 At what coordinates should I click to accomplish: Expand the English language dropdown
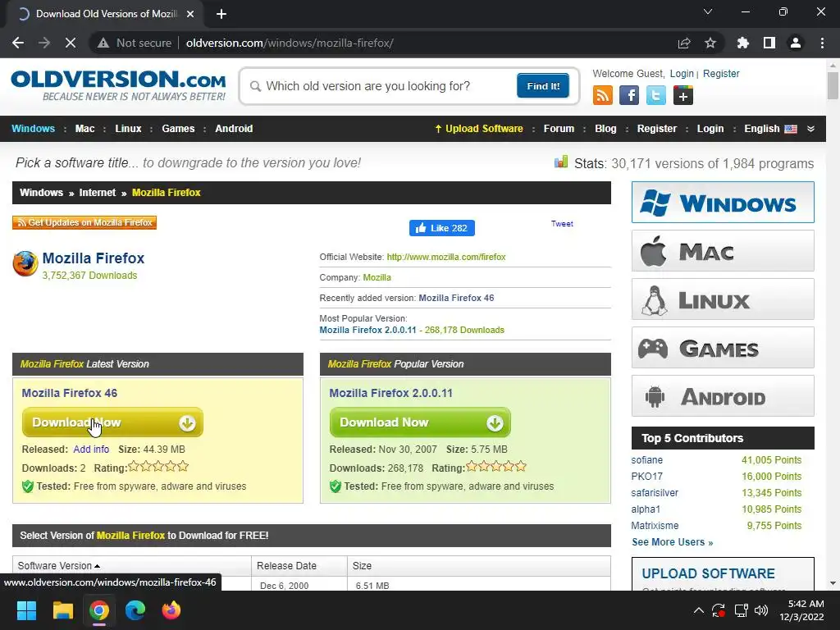[x=770, y=129]
